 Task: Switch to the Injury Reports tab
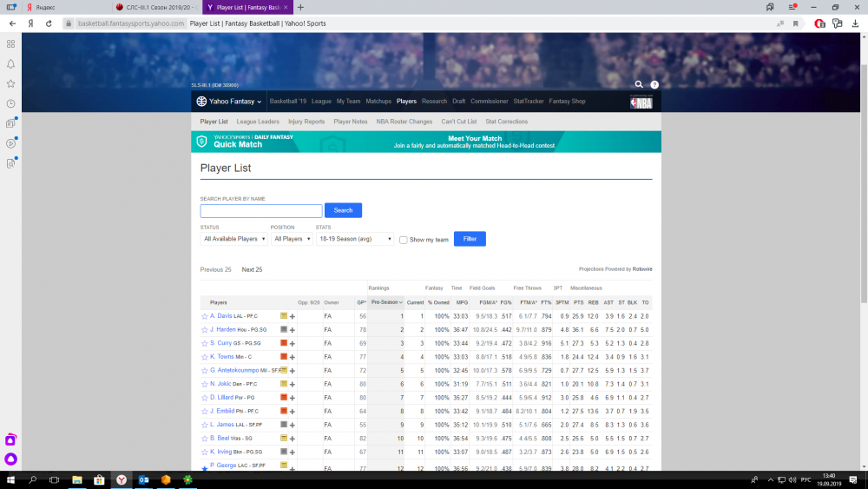click(x=306, y=122)
